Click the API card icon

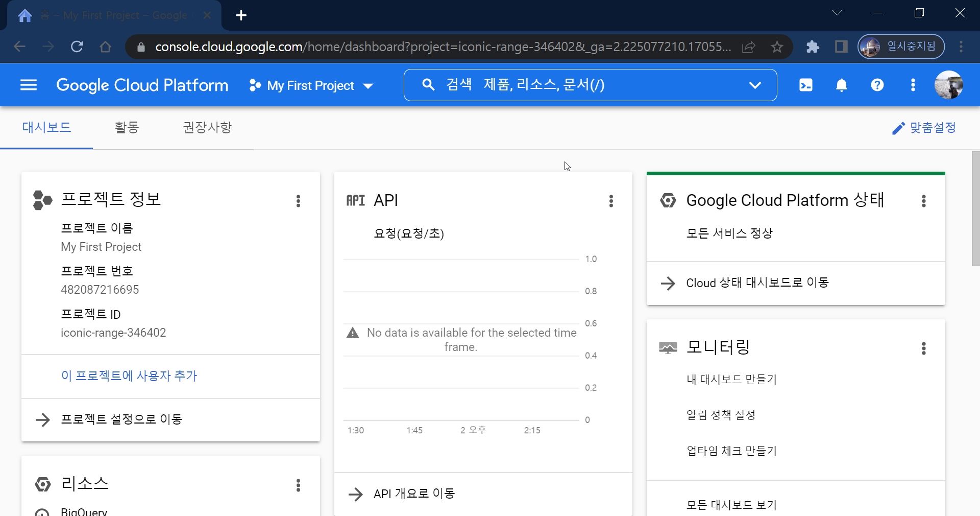click(x=356, y=200)
